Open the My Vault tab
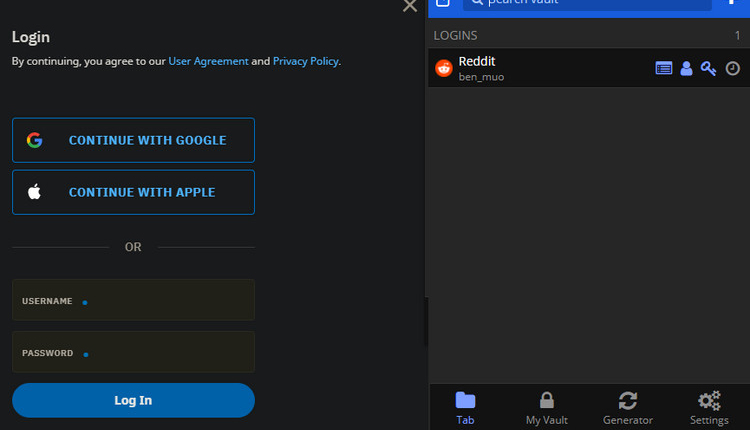 [546, 407]
